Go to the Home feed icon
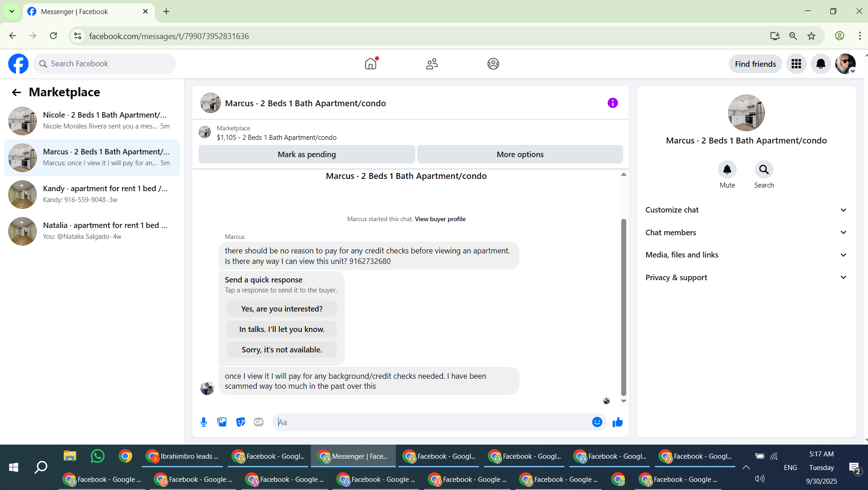Screen dimensions: 868x490 click(x=371, y=64)
